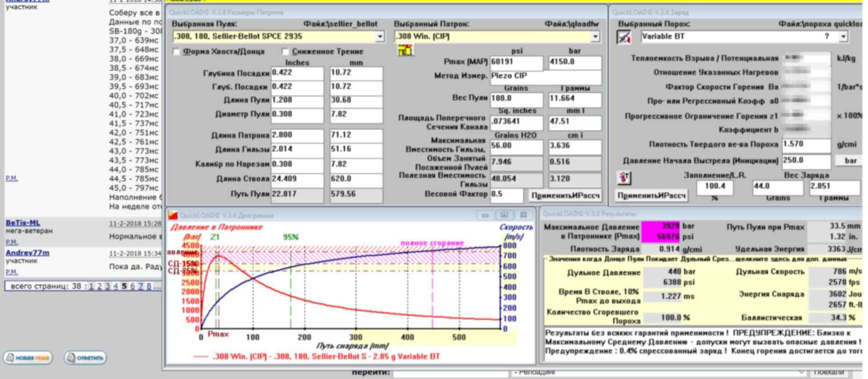The width and height of the screenshot is (868, 379).
Task: Go to forum page 4
Action: coord(116,286)
